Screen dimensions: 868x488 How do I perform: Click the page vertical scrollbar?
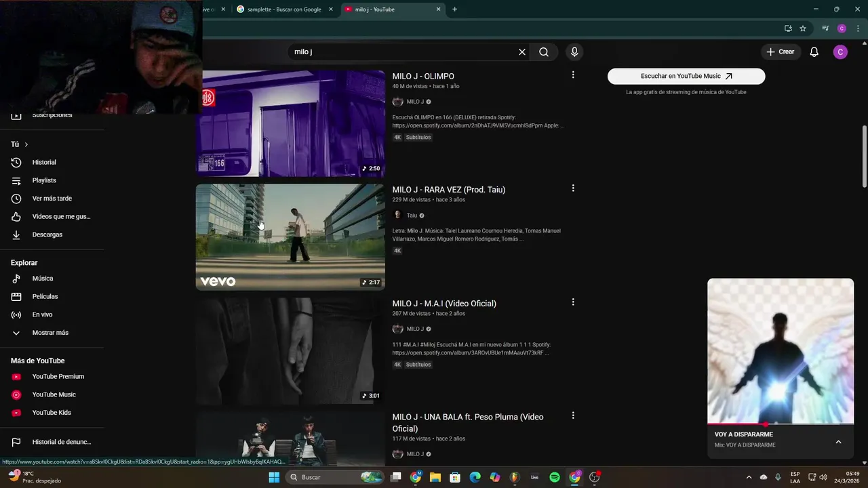(864, 156)
